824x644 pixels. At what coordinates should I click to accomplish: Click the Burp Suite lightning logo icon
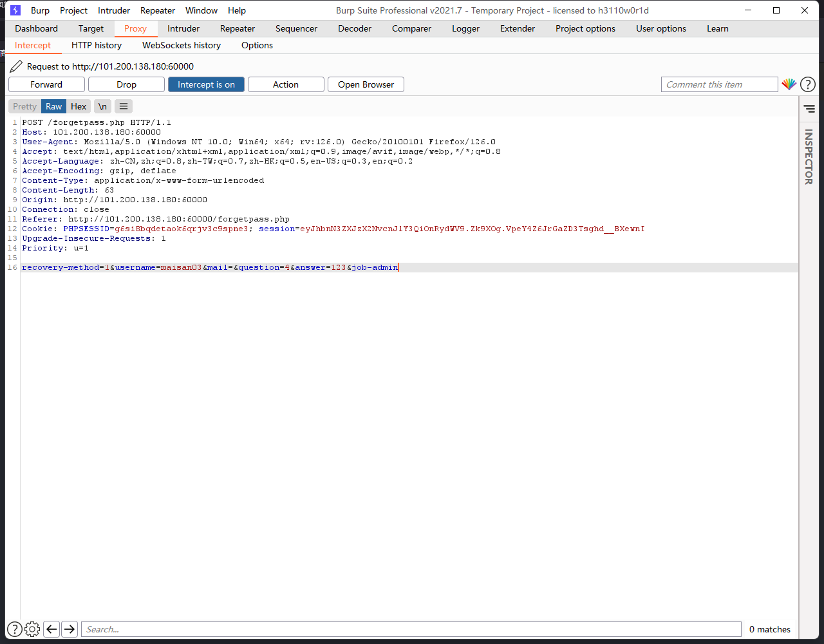(x=15, y=10)
